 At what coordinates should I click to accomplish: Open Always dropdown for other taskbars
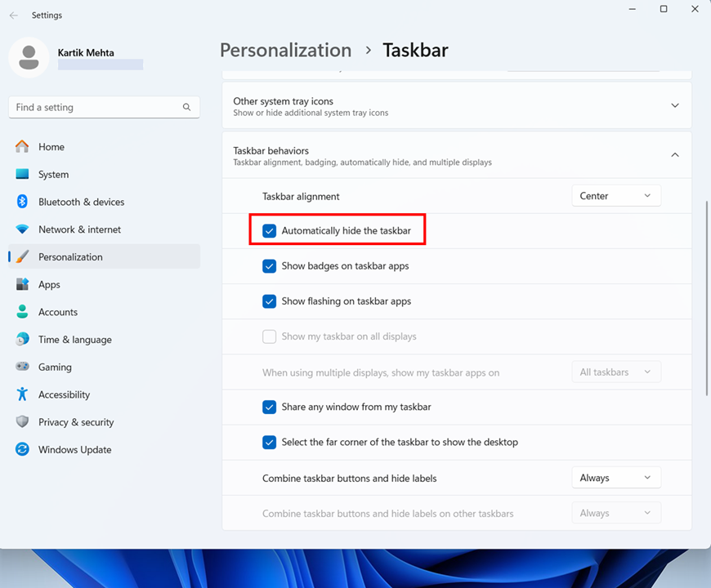(616, 513)
